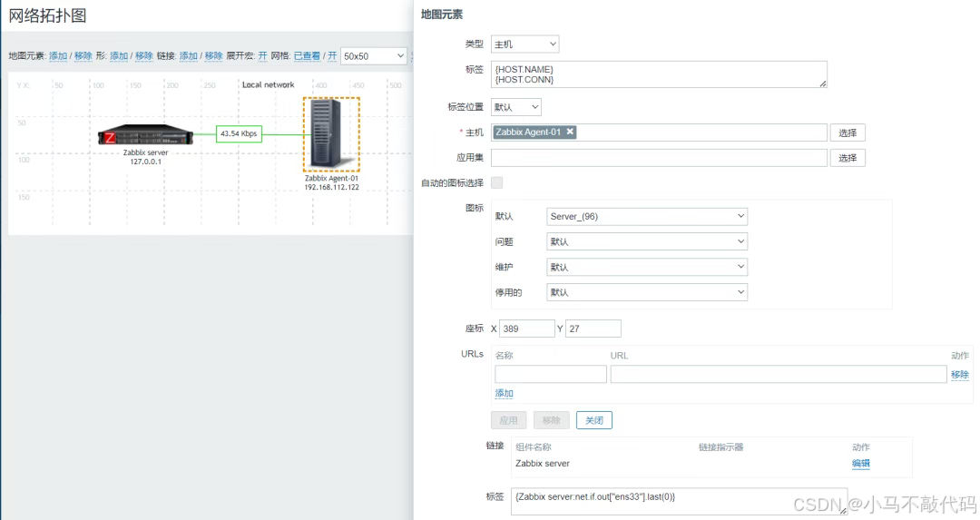Select the Zabbix Agent-01 tower server icon
The height and width of the screenshot is (520, 980).
click(x=331, y=133)
